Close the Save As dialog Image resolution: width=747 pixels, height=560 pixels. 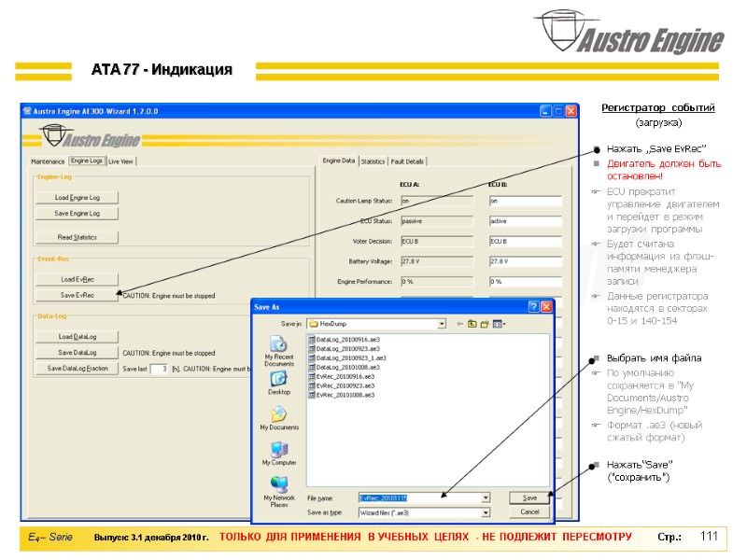546,307
